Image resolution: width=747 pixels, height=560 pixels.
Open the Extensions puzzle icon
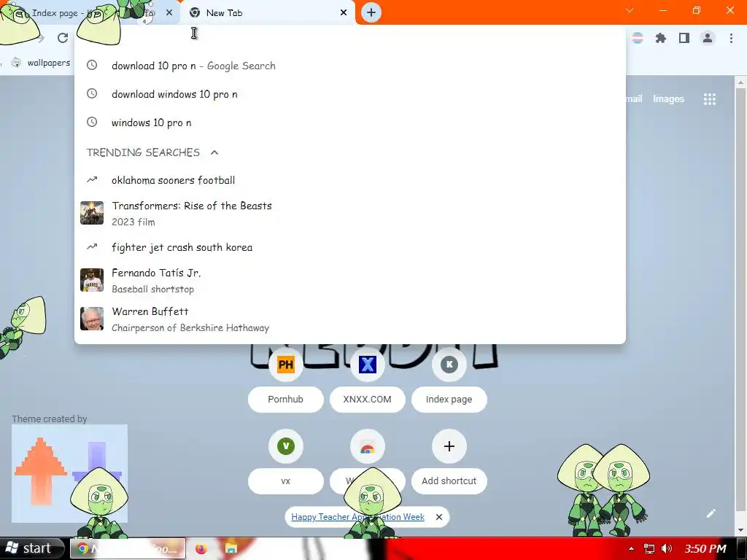click(660, 38)
